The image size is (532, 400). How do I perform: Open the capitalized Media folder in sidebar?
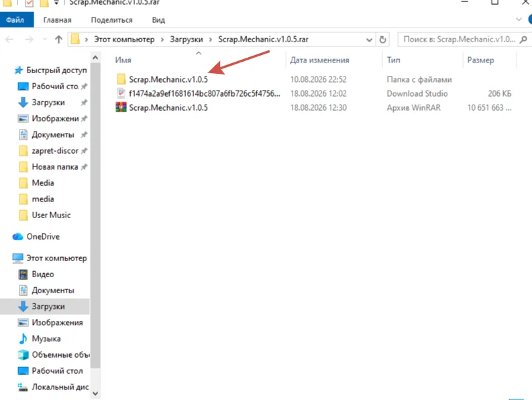click(x=43, y=183)
